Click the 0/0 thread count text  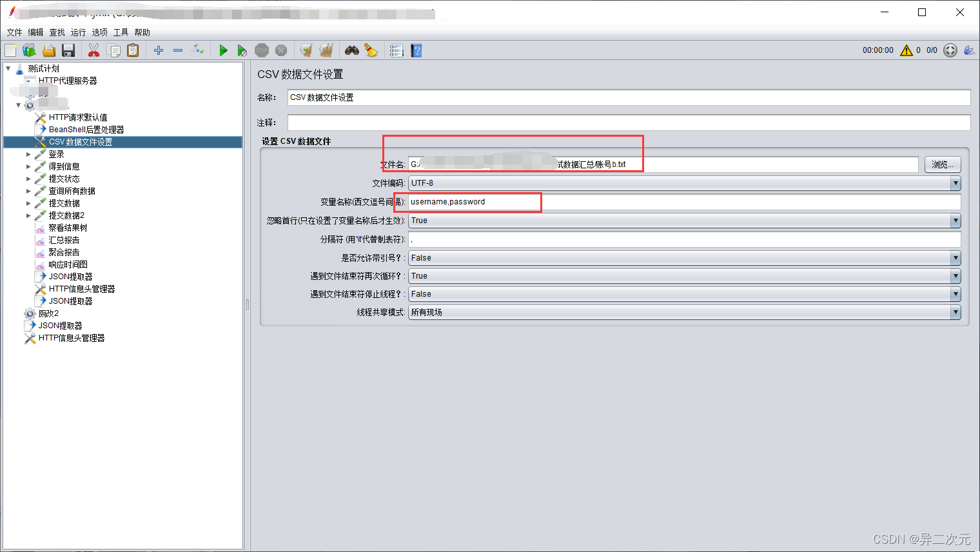click(932, 50)
